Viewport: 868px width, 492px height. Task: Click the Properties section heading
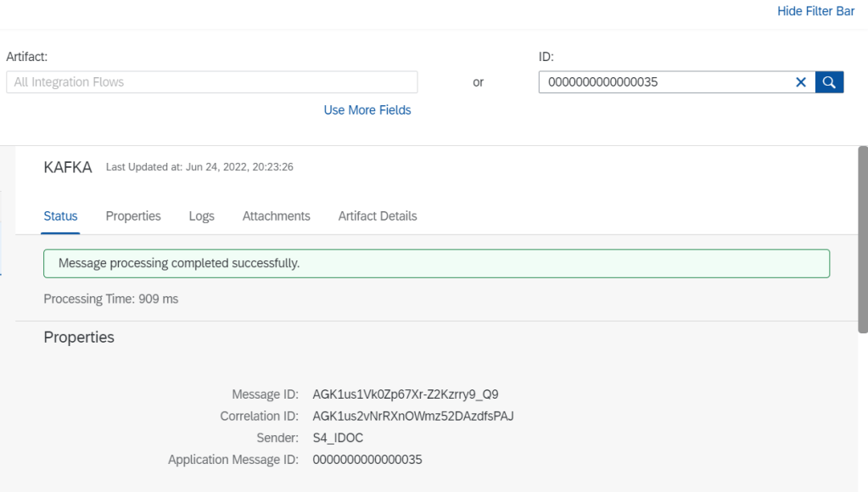pyautogui.click(x=79, y=338)
